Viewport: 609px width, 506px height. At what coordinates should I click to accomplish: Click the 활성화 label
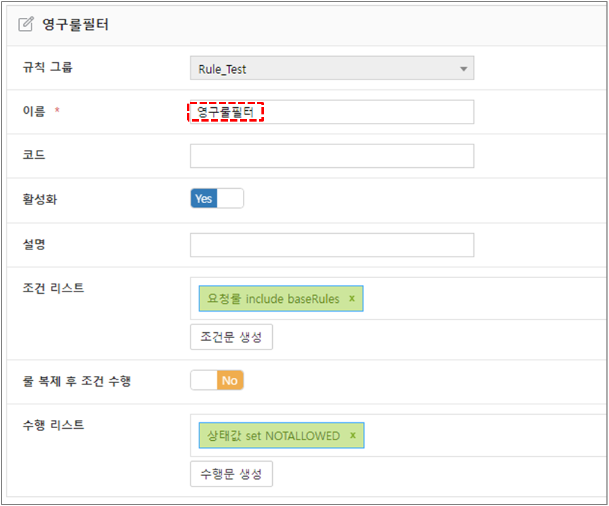point(40,199)
